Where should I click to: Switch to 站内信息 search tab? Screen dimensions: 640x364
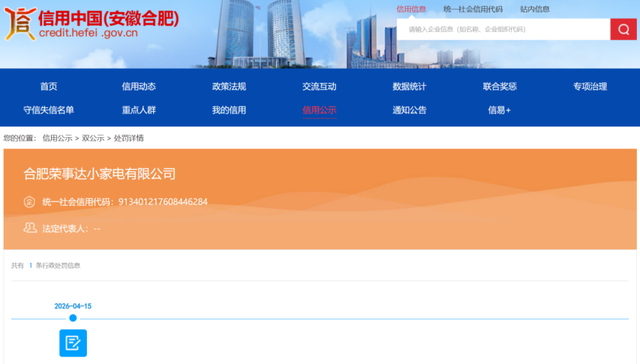535,9
